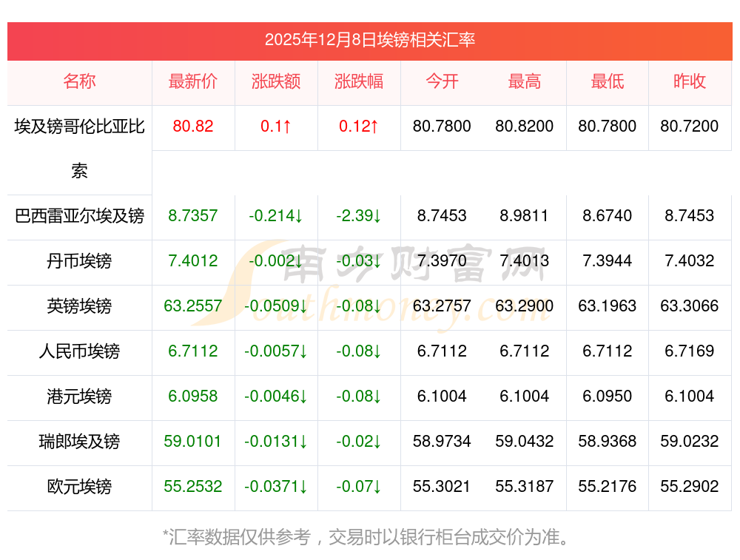740x560 pixels.
Task: Open the 巴西雷亚尔埃及镑 row name
Action: (79, 216)
